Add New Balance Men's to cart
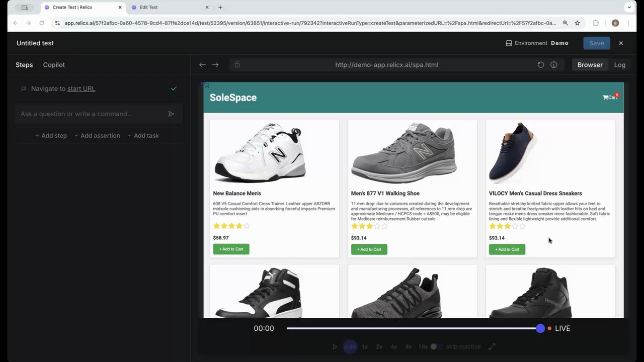644x362 pixels. (x=231, y=249)
